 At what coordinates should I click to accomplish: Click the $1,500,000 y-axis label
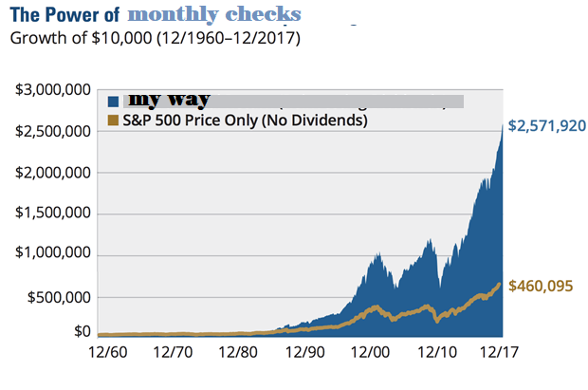pyautogui.click(x=53, y=213)
